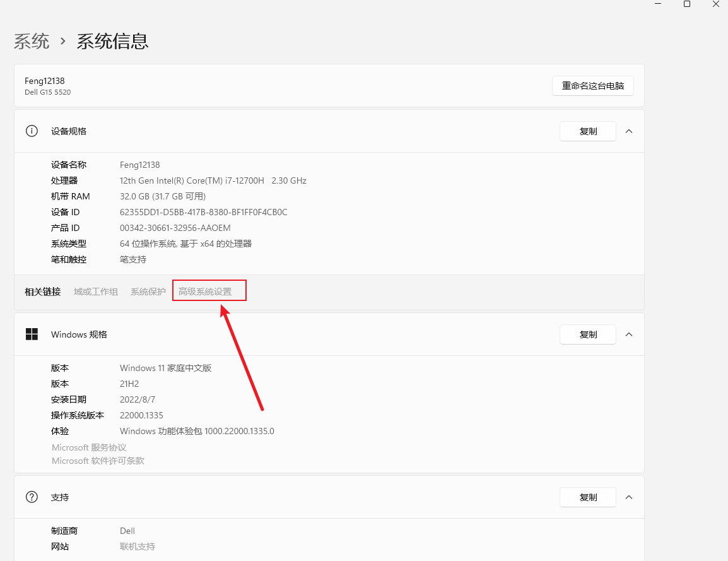
Task: Copy the Windows 规格 details
Action: tap(588, 334)
